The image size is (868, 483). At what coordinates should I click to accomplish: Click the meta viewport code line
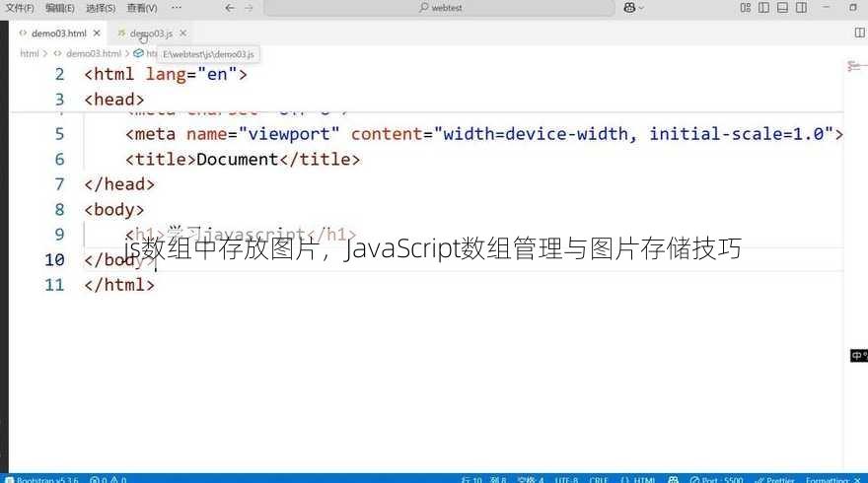tap(484, 134)
